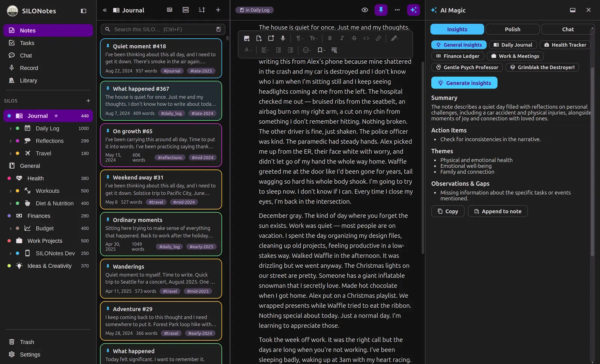Open the Notes section
Screen dimensions: 600x364
(48, 30)
